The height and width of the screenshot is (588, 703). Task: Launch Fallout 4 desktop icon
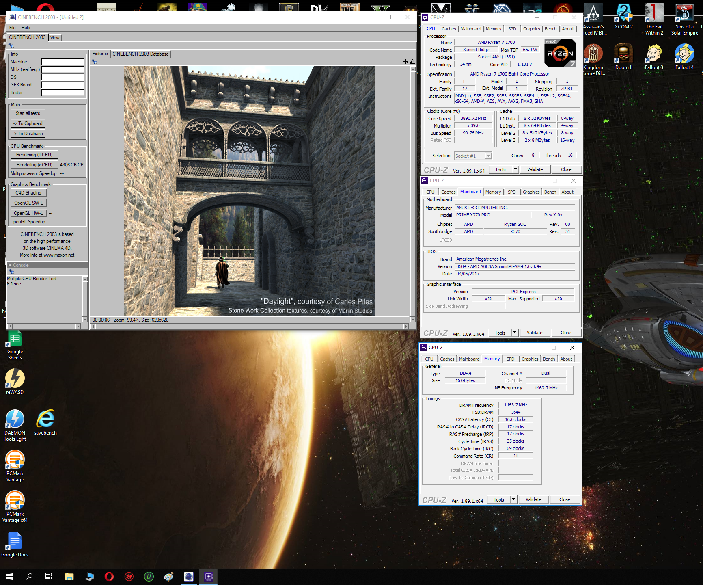(x=684, y=57)
